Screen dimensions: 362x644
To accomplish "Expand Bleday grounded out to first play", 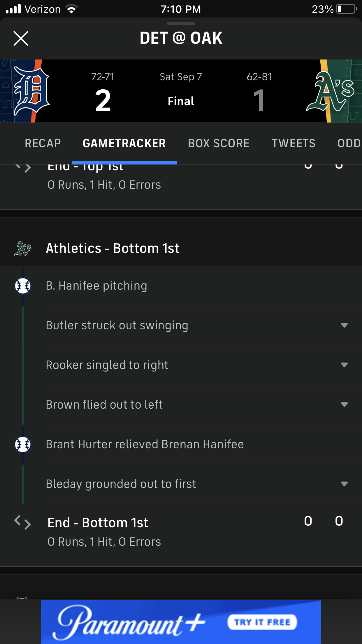I will point(344,484).
